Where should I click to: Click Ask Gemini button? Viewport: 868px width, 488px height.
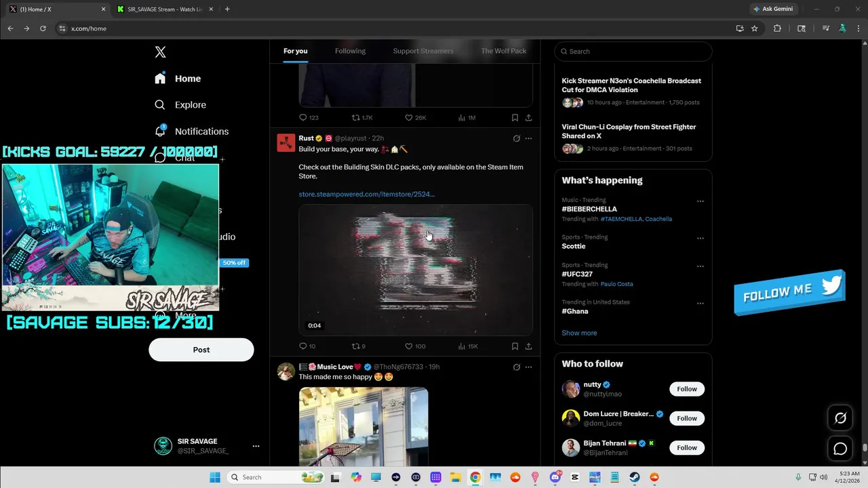click(773, 9)
